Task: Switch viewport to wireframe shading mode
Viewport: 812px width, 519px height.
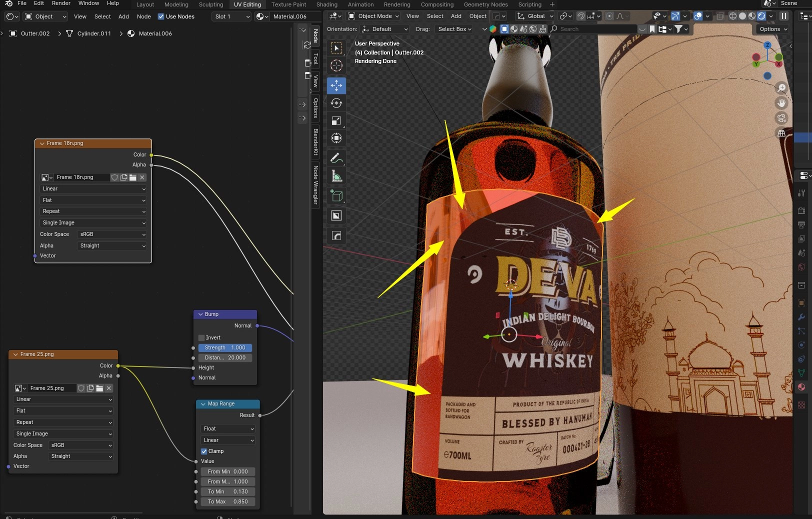Action: coord(733,16)
